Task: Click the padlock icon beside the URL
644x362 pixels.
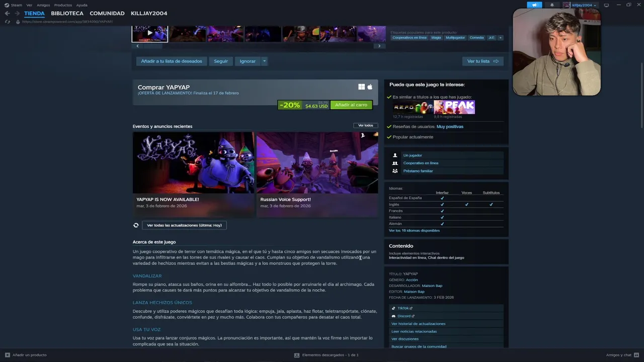Action: tap(18, 22)
